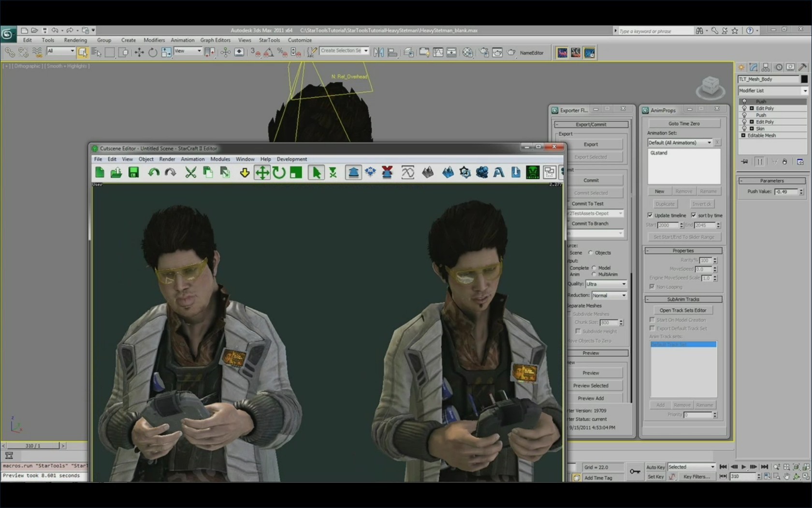Select the MultiAnim output radio button

pos(594,274)
